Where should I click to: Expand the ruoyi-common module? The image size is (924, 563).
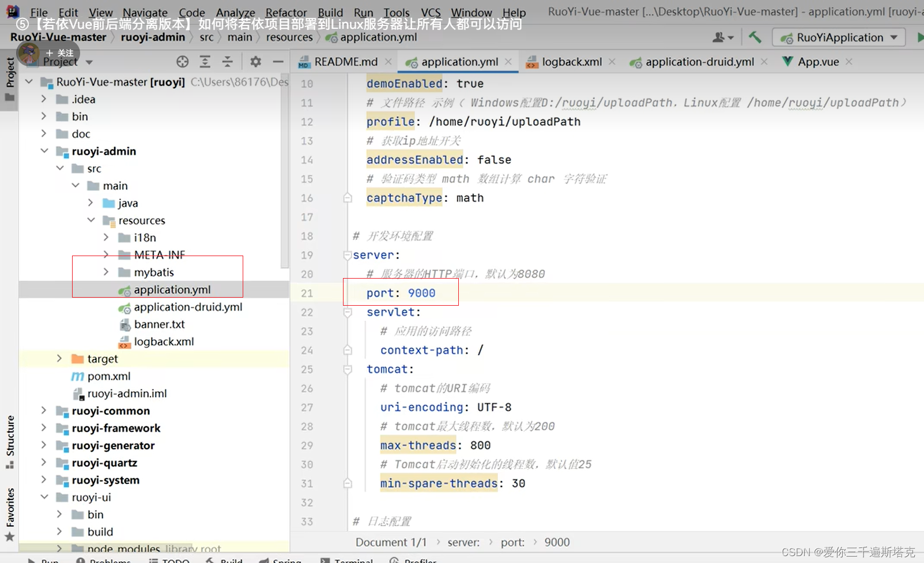pyautogui.click(x=44, y=411)
